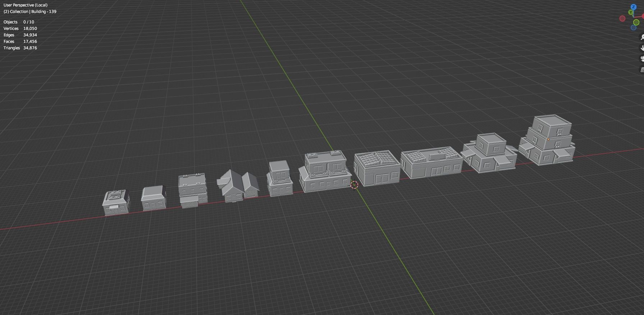
Task: Click the pan view hand icon
Action: [642, 48]
